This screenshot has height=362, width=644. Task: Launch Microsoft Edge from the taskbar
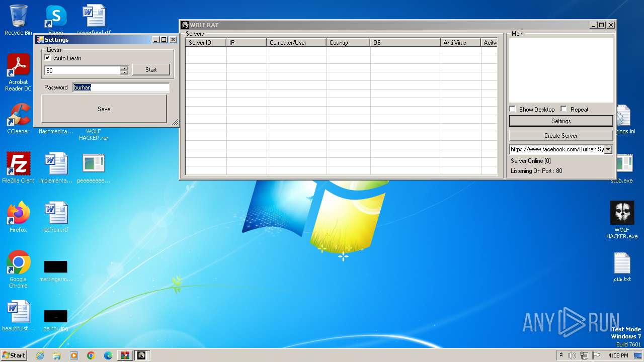[108, 355]
